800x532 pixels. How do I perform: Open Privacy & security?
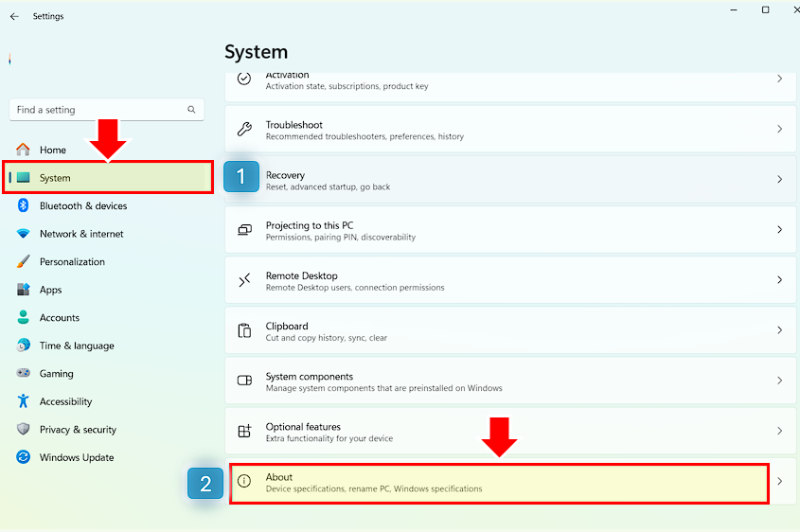[107, 430]
